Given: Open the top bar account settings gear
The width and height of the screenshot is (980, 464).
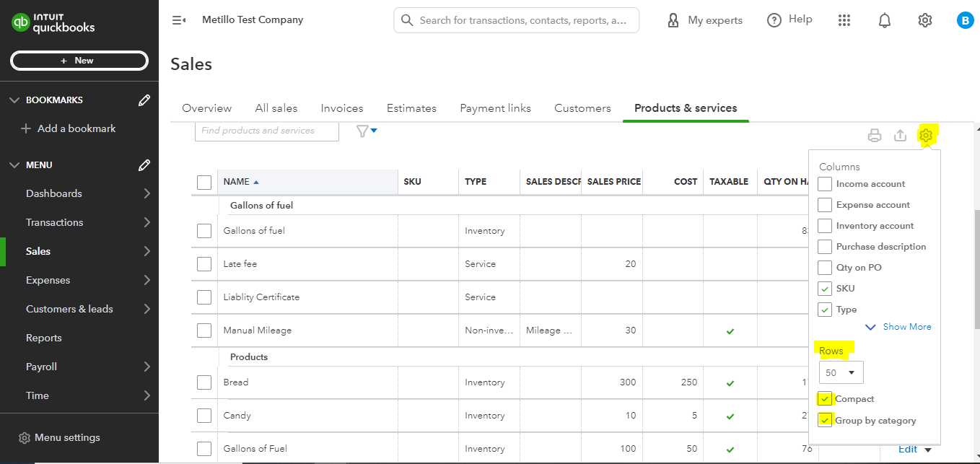Looking at the screenshot, I should pyautogui.click(x=925, y=20).
